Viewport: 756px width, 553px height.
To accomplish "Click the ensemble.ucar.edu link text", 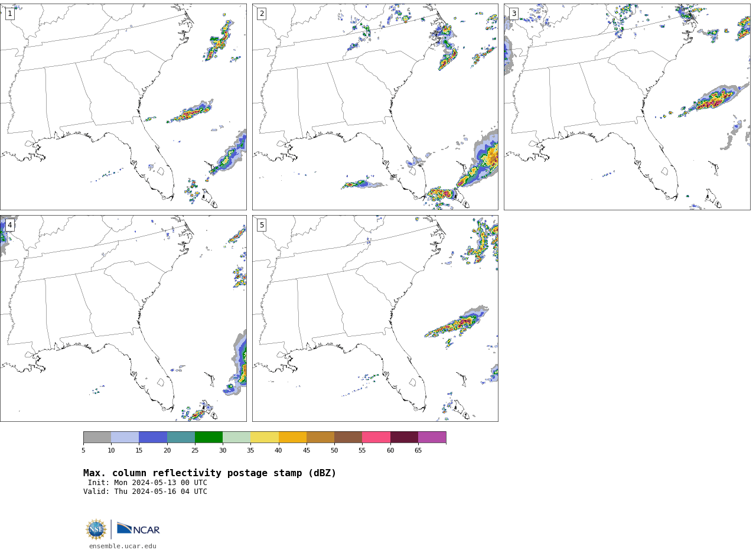I will [x=123, y=547].
